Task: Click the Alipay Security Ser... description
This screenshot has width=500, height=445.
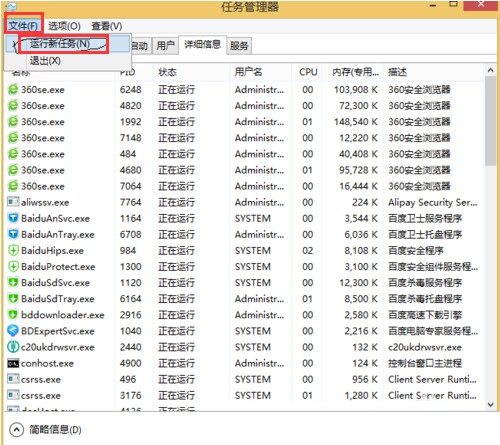Action: (433, 202)
